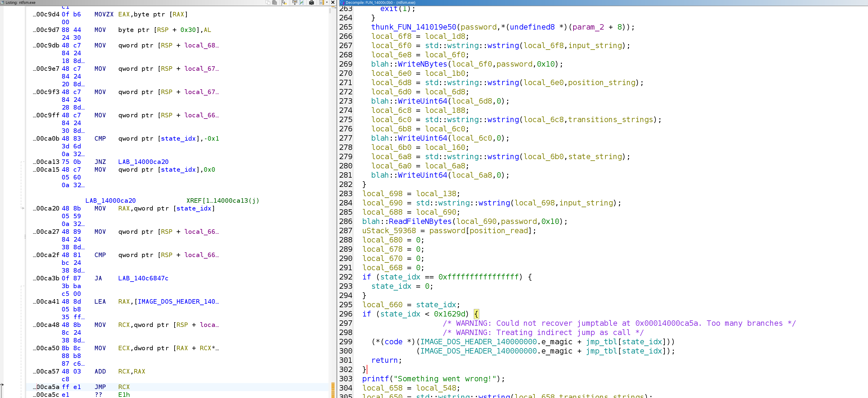This screenshot has width=868, height=398.
Task: Click the listing fields display icon
Action: (321, 2)
